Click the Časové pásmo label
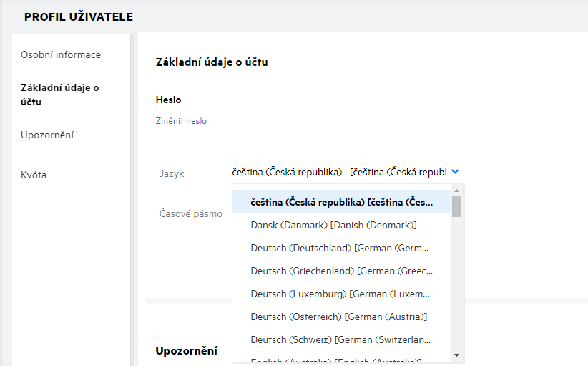This screenshot has height=366, width=588. (191, 213)
